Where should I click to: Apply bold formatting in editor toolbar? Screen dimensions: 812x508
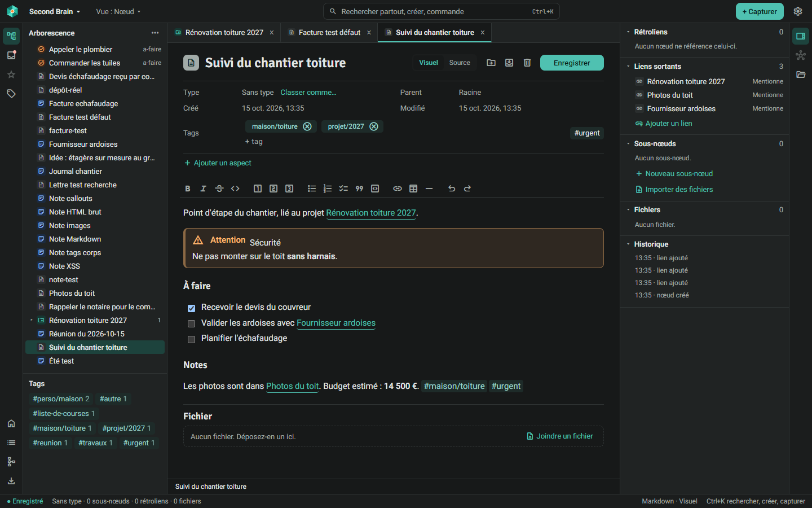click(188, 189)
